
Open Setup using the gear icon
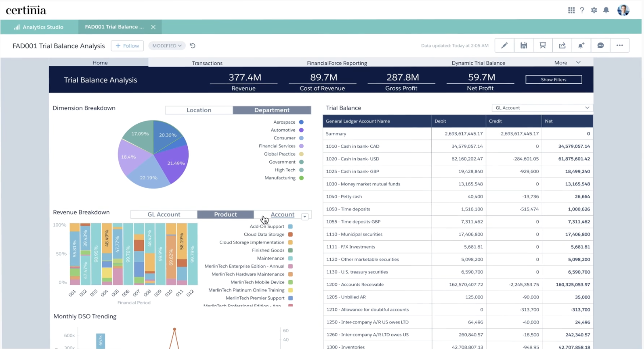click(x=594, y=10)
